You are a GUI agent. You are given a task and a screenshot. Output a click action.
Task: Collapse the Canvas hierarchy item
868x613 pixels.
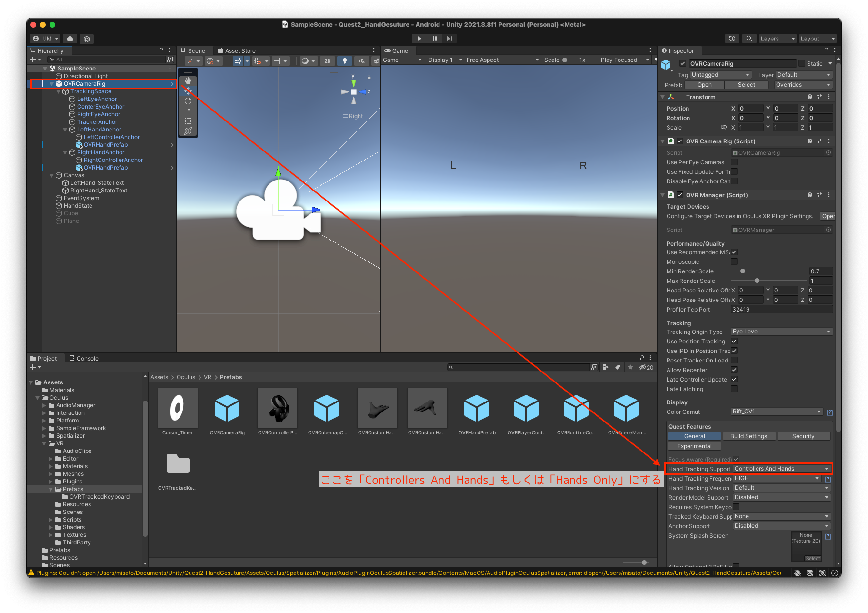(52, 175)
